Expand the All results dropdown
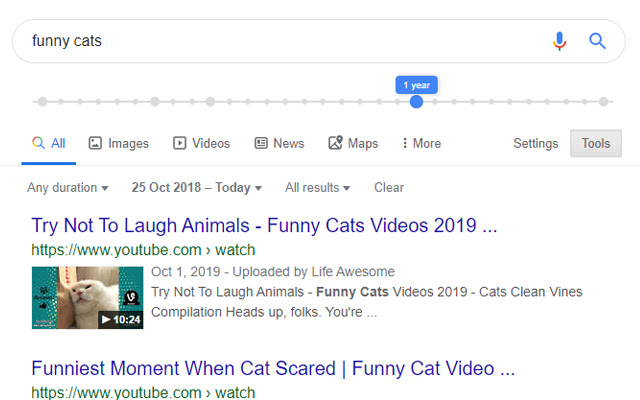The height and width of the screenshot is (400, 640). [x=317, y=187]
